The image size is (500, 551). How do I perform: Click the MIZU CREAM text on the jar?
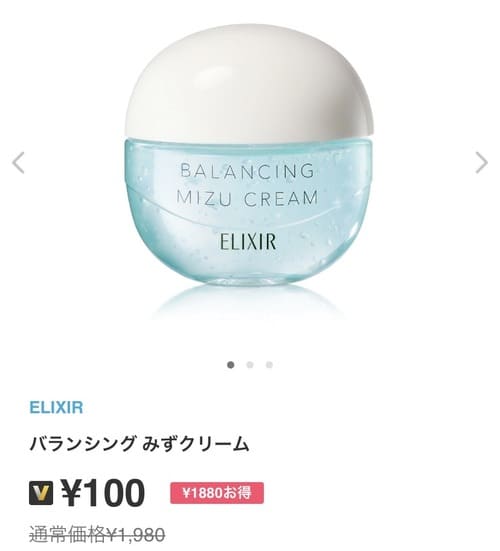(x=247, y=198)
